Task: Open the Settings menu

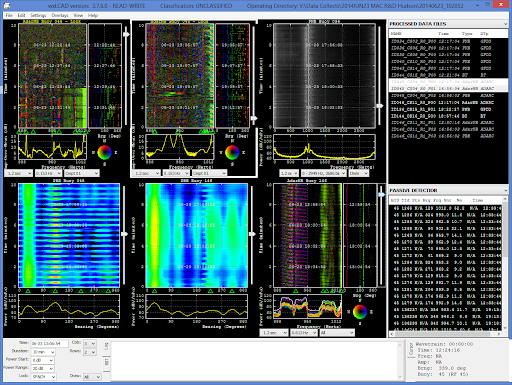Action: click(38, 15)
